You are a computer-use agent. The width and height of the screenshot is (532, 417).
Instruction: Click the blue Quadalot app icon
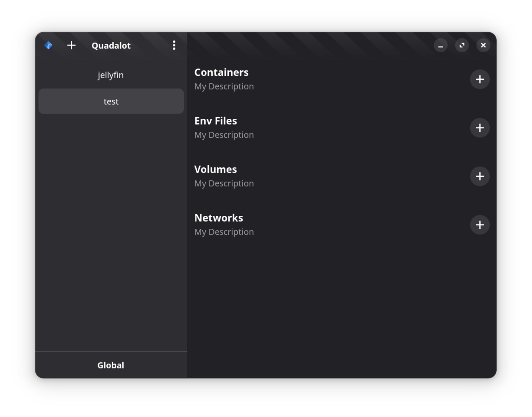48,45
